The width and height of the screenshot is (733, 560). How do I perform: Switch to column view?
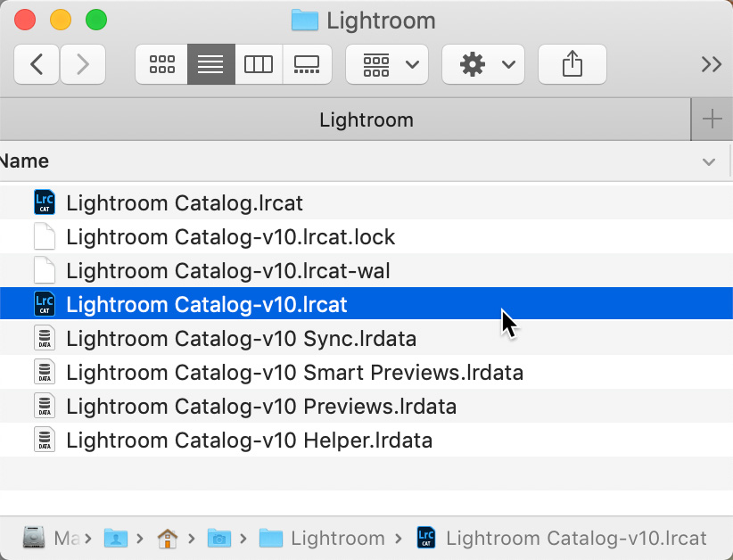259,64
